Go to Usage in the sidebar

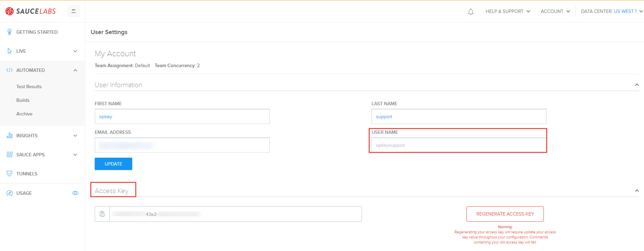pyautogui.click(x=24, y=193)
